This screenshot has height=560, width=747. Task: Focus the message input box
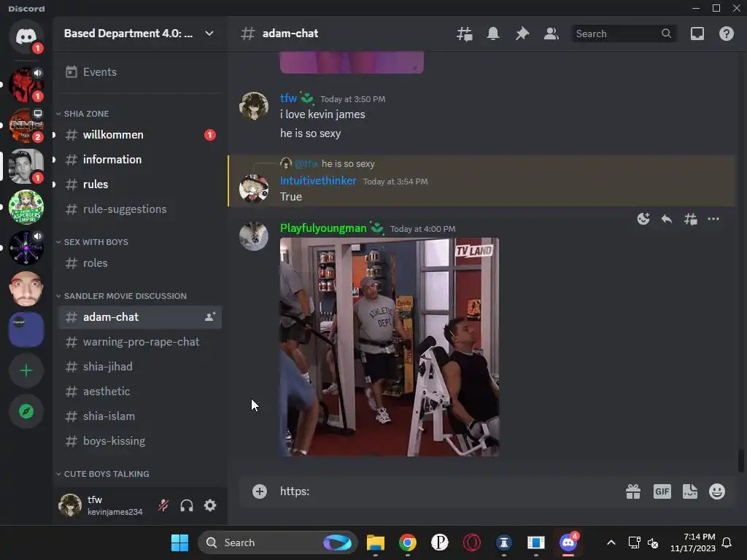click(448, 491)
